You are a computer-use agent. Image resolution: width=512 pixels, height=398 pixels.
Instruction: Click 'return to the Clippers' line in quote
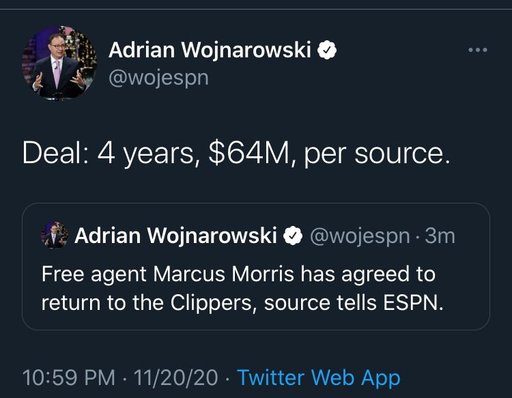tap(242, 303)
